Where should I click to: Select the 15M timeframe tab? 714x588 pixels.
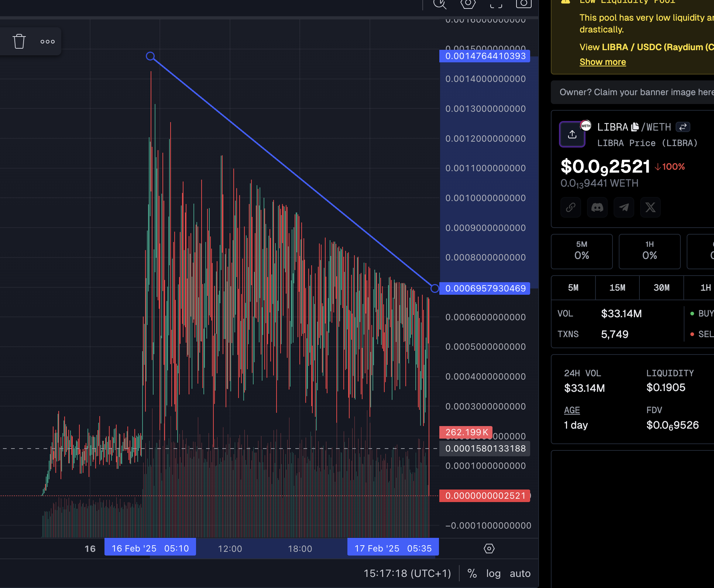click(617, 288)
